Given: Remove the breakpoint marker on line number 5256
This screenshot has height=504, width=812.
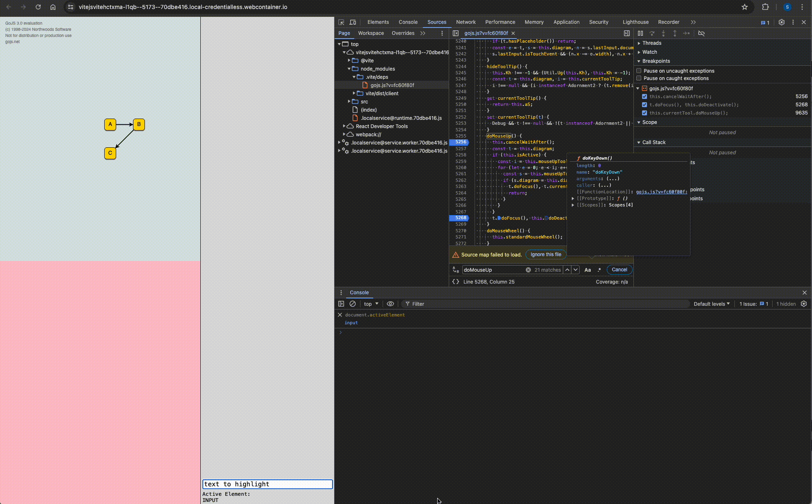Looking at the screenshot, I should [x=459, y=142].
